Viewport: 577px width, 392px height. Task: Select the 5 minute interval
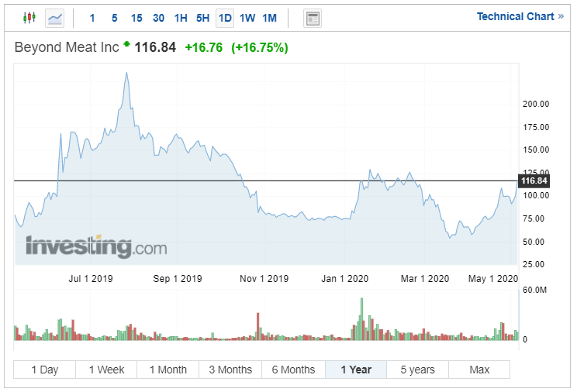[x=115, y=18]
